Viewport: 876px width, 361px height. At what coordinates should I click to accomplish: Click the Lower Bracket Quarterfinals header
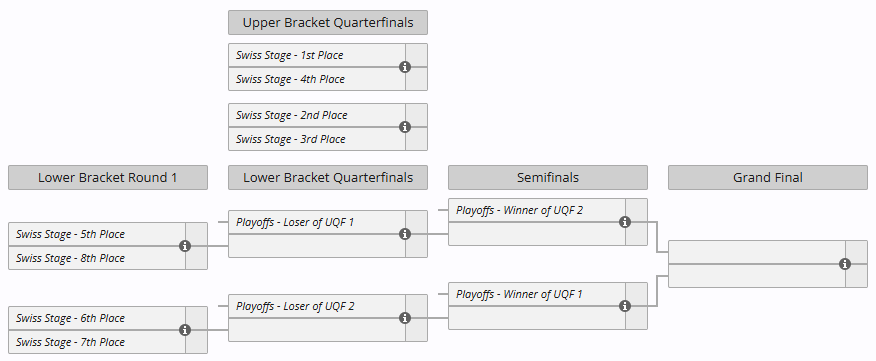click(x=328, y=177)
